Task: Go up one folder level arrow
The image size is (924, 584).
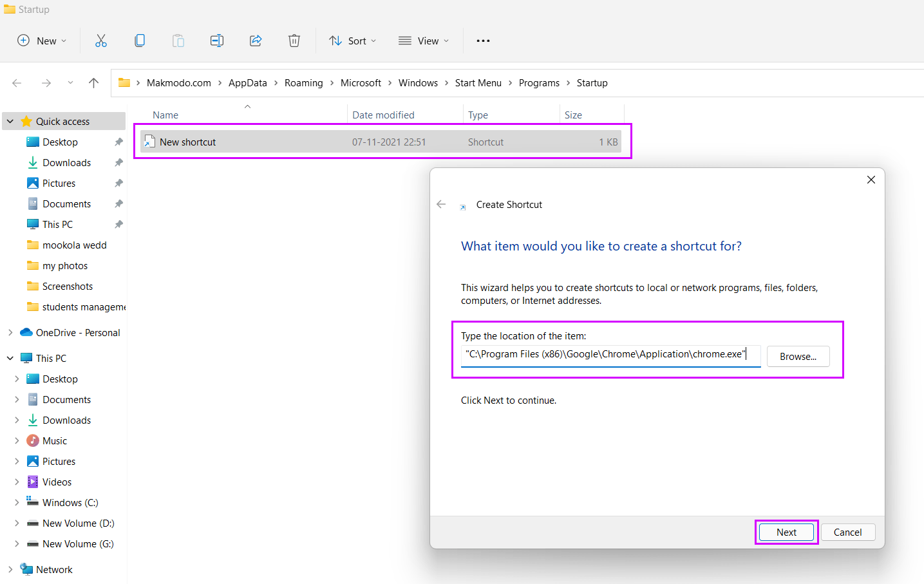Action: coord(93,83)
